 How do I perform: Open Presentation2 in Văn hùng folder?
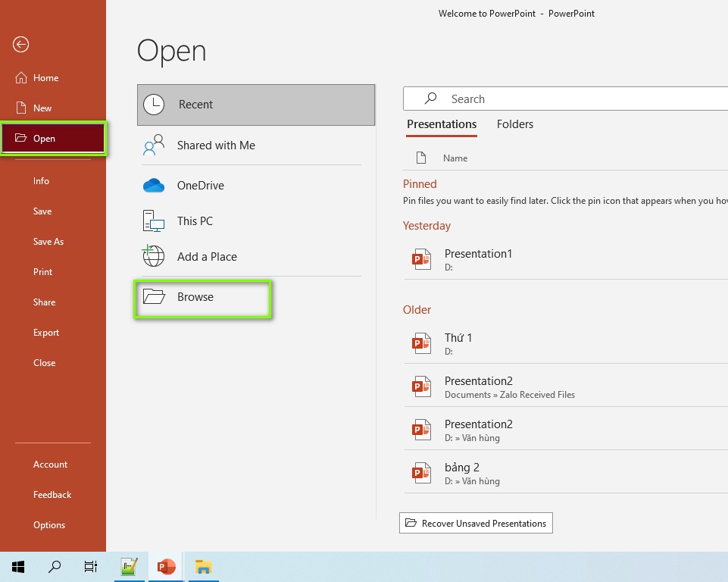[x=566, y=430]
